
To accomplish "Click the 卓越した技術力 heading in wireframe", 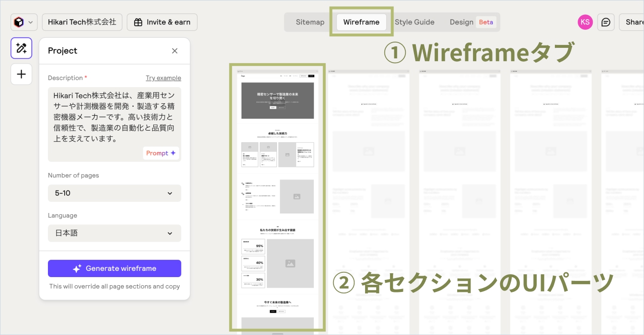I will pos(277,134).
